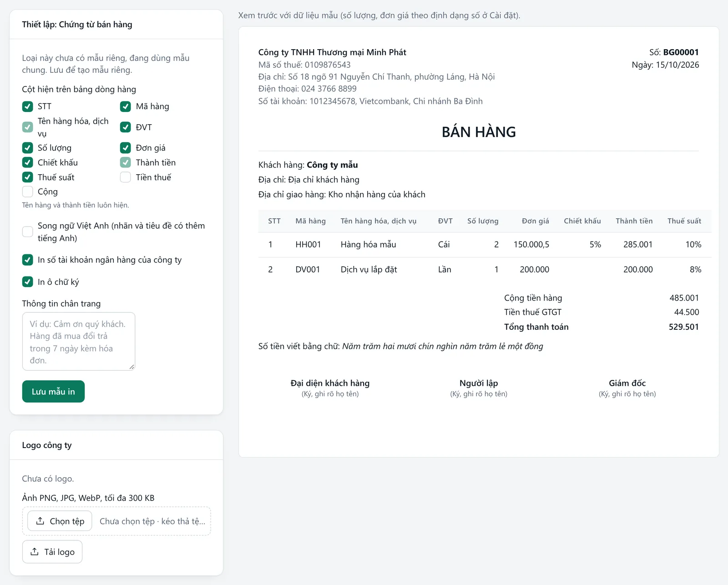Click the Tiền thuế GTGT value 44.500
This screenshot has width=728, height=585.
pos(686,313)
